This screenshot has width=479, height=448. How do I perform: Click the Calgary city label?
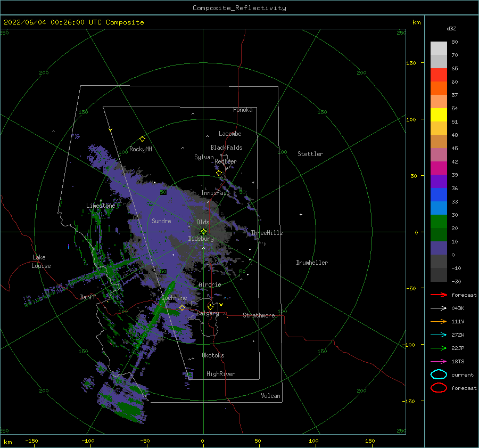point(208,313)
